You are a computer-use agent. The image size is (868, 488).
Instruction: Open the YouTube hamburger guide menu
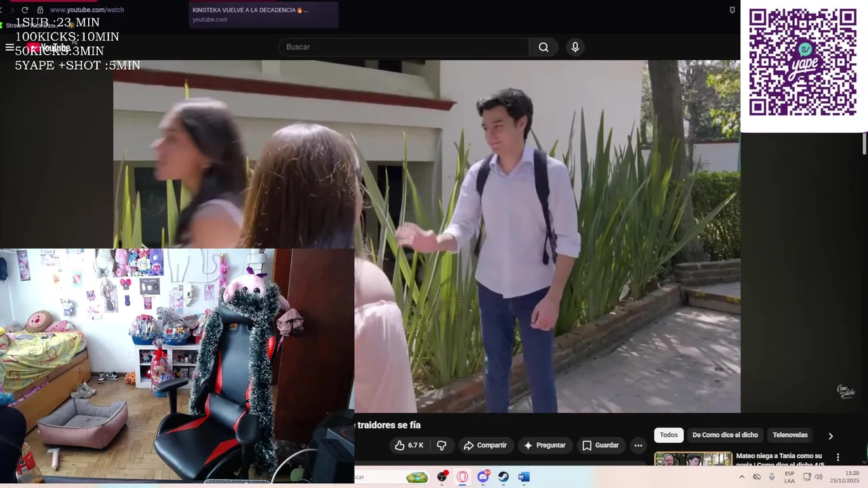9,47
